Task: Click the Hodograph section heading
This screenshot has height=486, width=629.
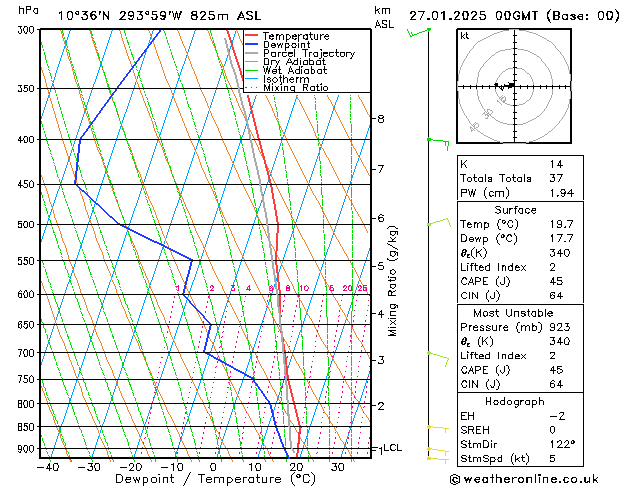Action: (515, 401)
